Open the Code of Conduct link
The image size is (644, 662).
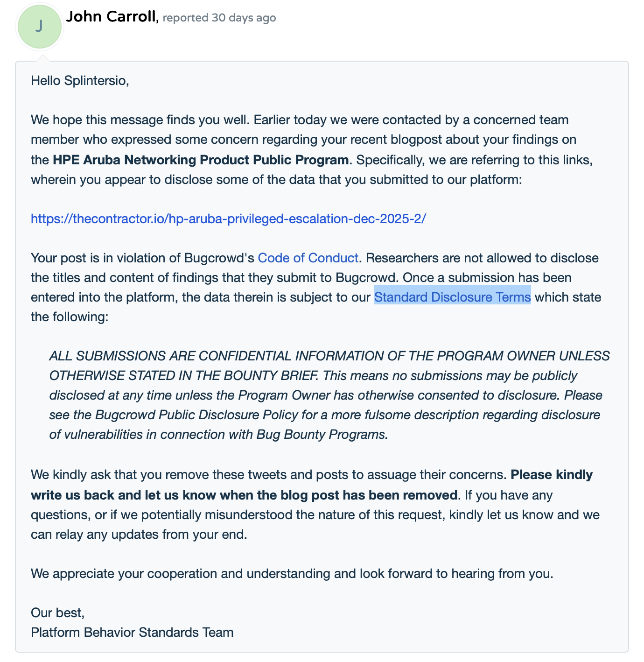[308, 258]
